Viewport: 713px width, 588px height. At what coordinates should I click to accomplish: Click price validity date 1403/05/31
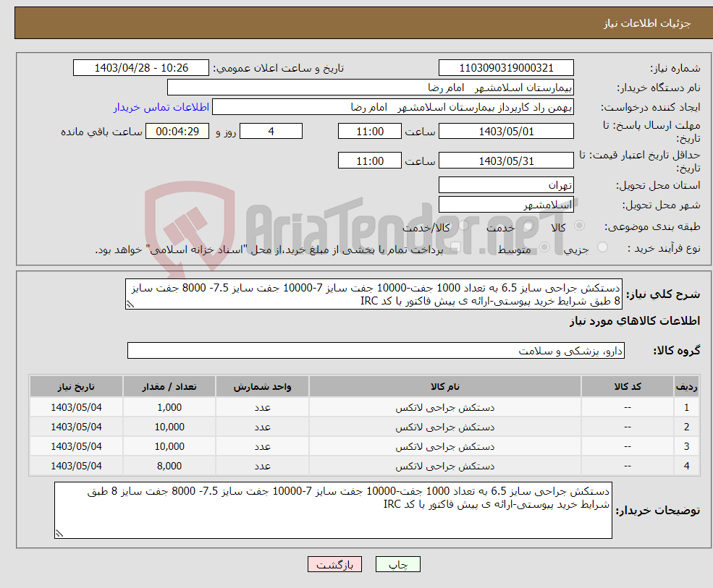tap(506, 161)
